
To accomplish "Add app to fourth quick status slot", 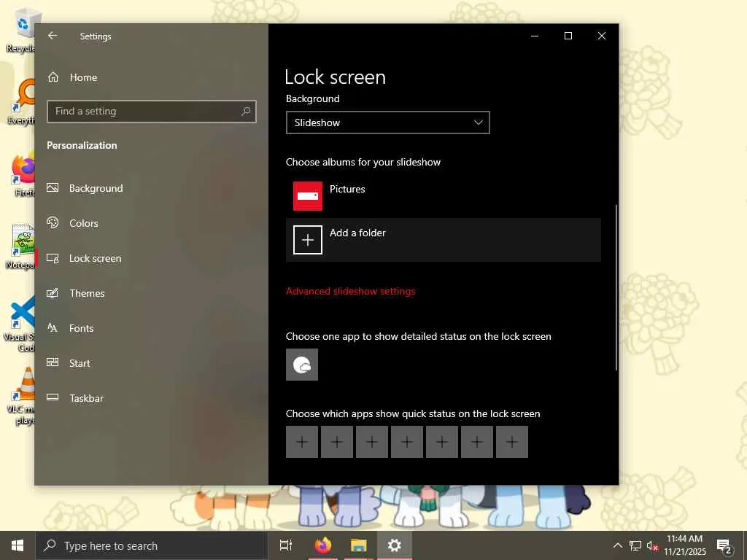I will (x=407, y=442).
